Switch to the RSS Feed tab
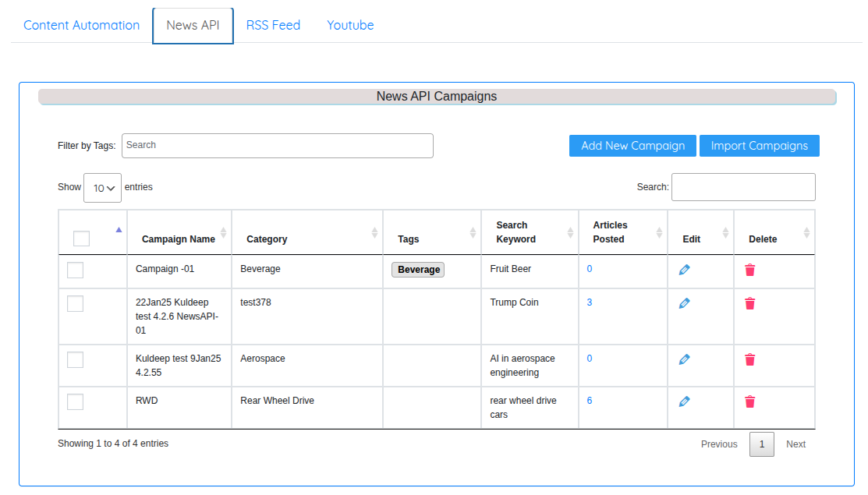 click(x=273, y=25)
